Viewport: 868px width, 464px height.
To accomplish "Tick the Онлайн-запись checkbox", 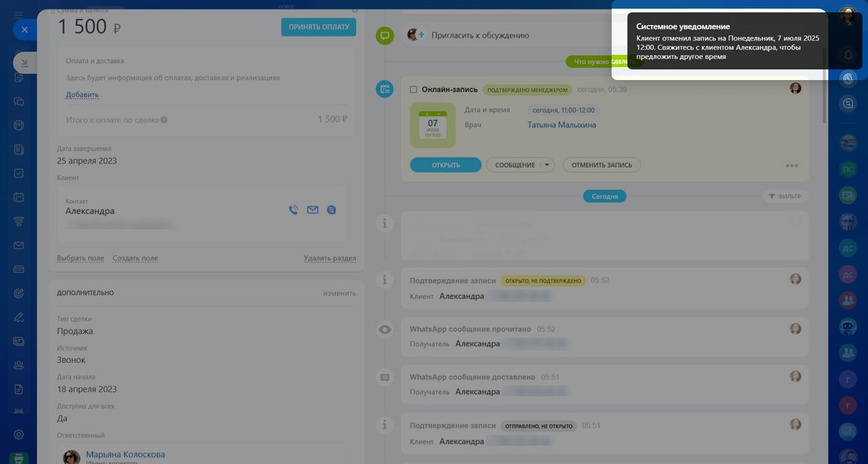I will point(414,90).
